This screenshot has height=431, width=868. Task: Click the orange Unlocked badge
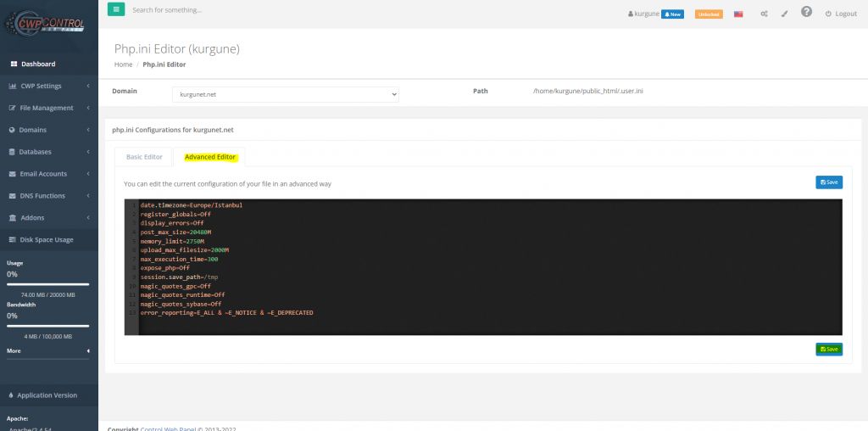click(x=709, y=14)
